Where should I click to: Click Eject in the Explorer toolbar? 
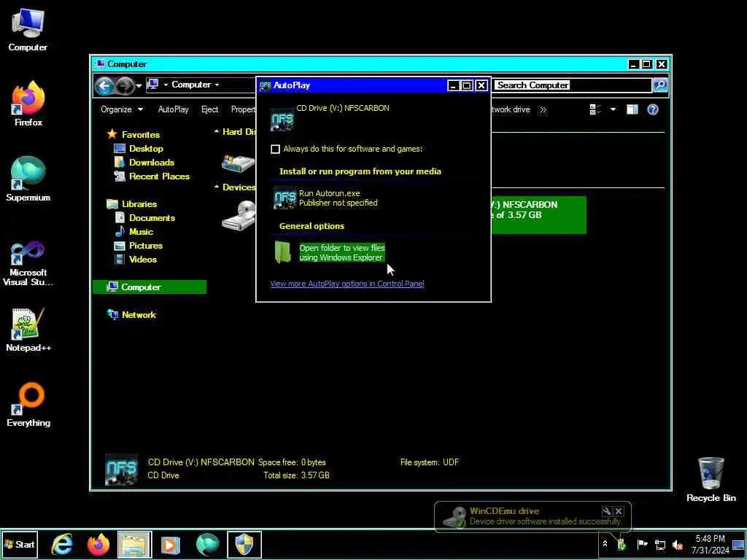click(209, 109)
